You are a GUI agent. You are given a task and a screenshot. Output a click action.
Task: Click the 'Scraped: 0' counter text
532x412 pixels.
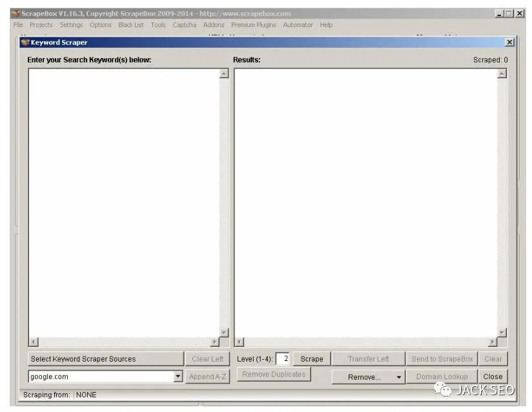coord(490,59)
